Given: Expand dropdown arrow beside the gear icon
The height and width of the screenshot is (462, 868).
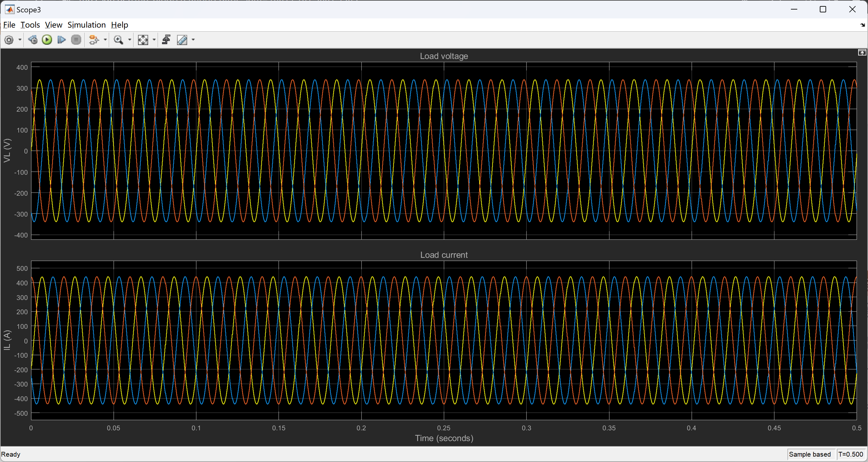Looking at the screenshot, I should click(20, 40).
